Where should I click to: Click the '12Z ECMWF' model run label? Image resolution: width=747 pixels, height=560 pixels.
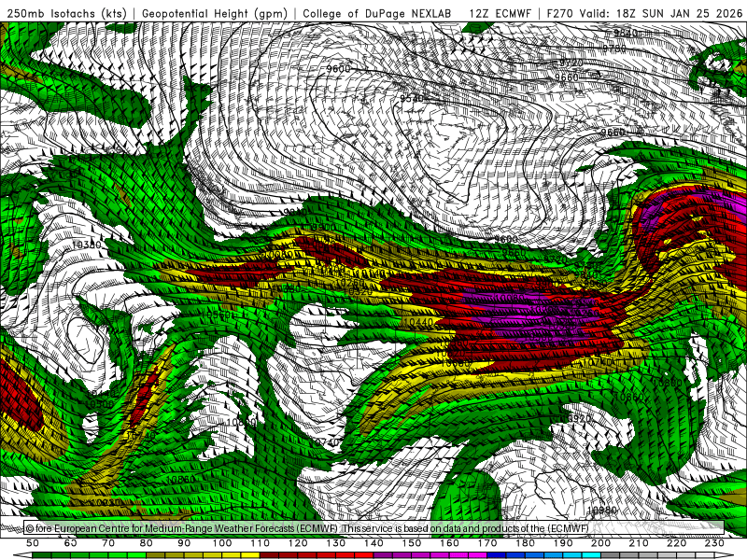500,14
